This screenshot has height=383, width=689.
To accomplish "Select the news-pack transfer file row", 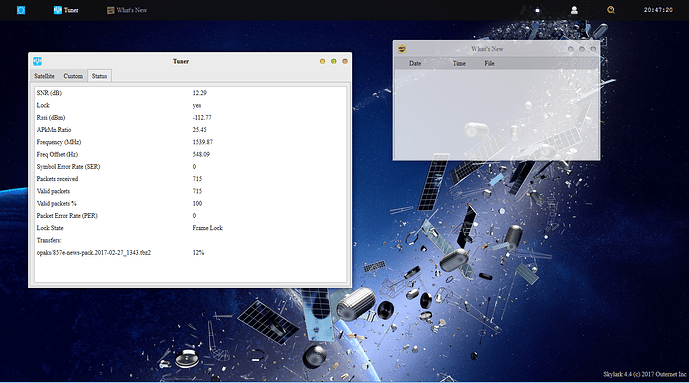I will (x=190, y=253).
